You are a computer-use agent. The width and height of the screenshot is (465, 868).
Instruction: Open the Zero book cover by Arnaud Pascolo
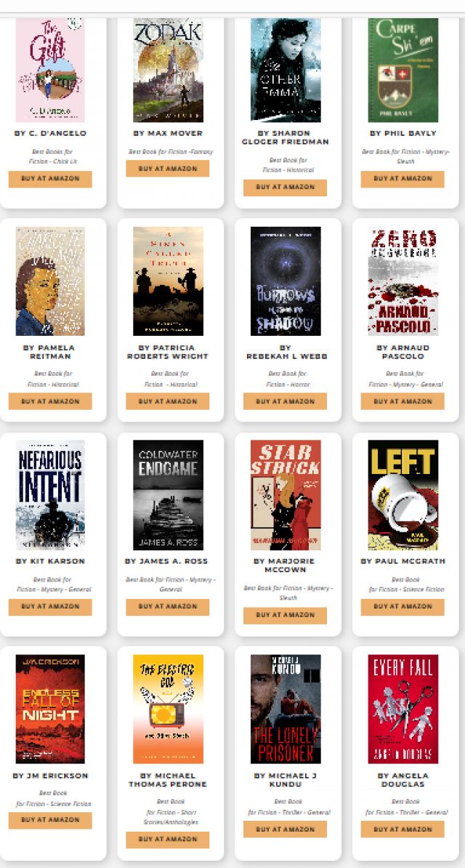coord(403,281)
